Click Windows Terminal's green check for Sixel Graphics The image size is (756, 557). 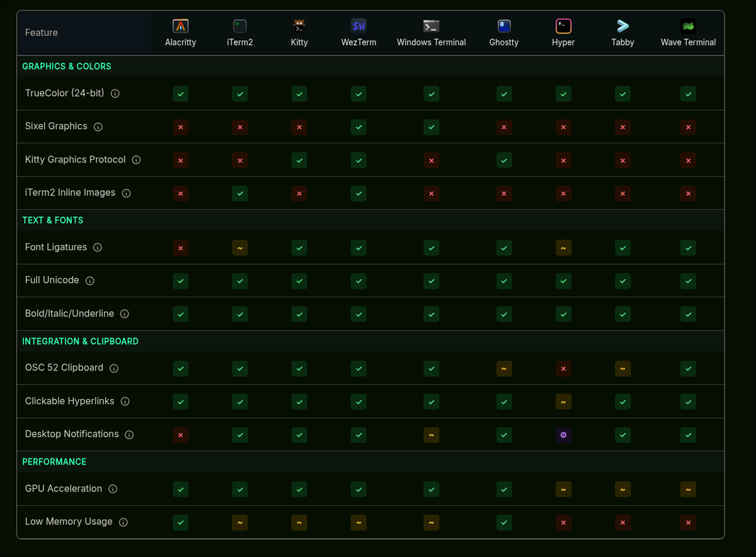(x=432, y=127)
